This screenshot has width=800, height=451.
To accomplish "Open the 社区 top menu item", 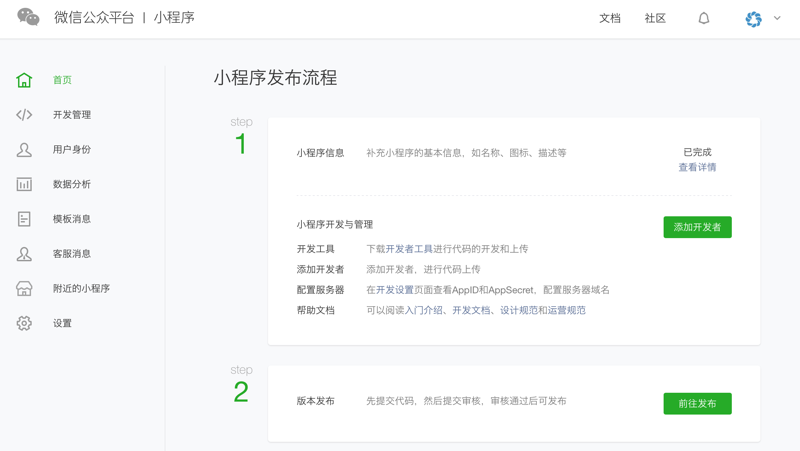I will point(655,18).
